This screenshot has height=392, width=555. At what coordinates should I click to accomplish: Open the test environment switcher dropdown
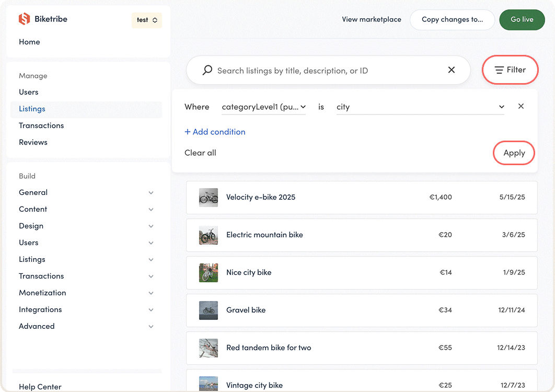147,20
